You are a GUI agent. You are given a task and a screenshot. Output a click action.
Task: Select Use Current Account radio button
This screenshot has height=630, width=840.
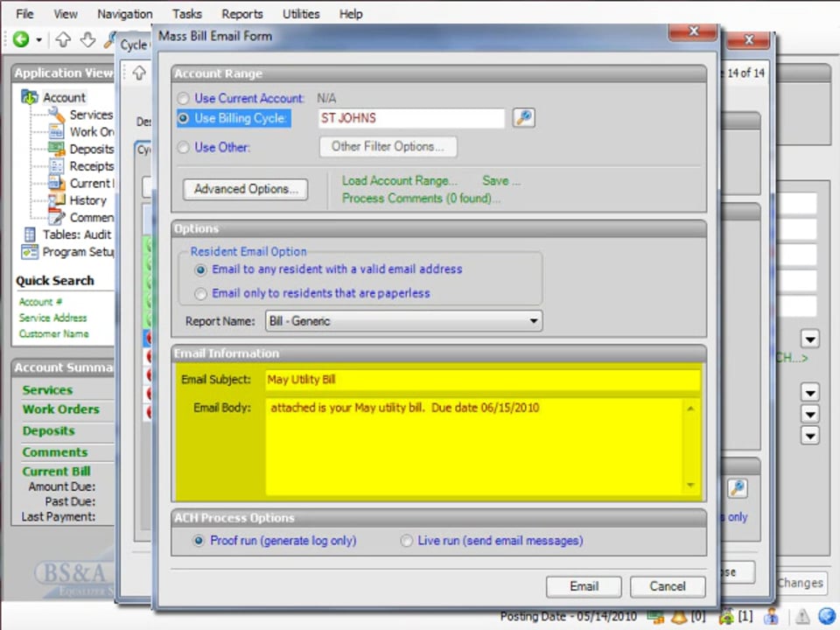183,99
